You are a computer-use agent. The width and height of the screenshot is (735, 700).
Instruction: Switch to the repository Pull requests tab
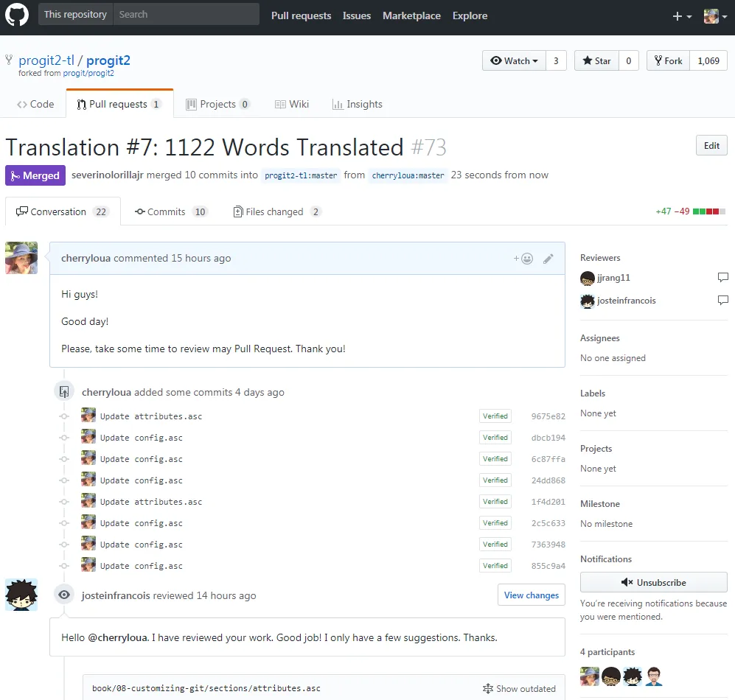tap(119, 104)
